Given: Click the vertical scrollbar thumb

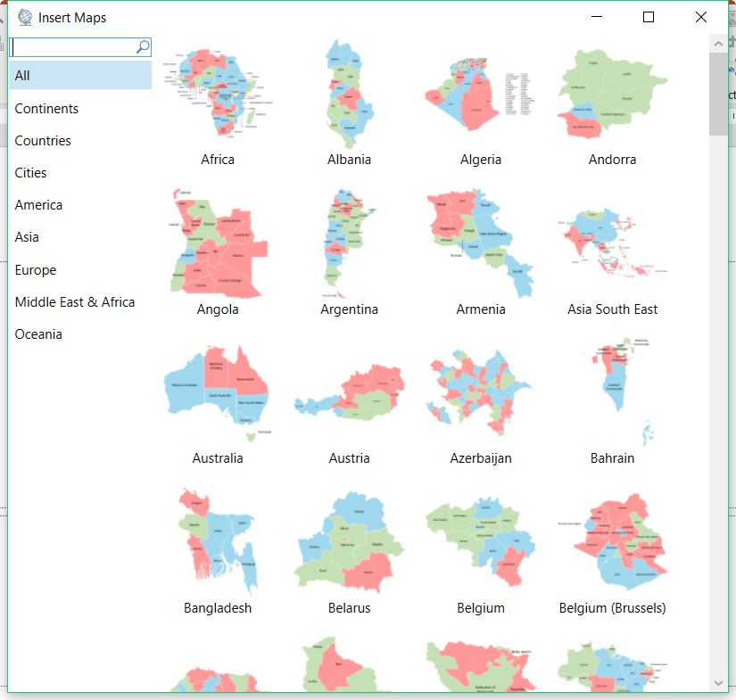Looking at the screenshot, I should [718, 94].
